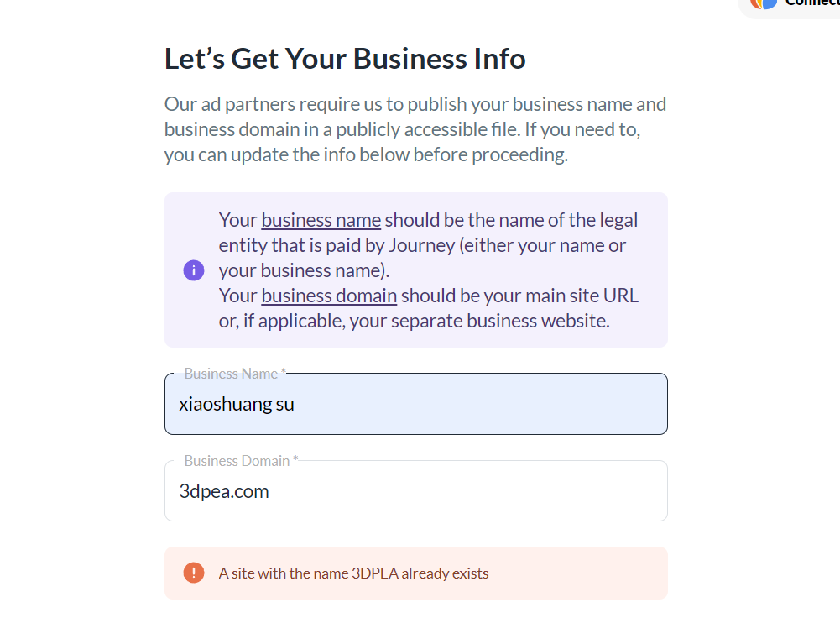840x618 pixels.
Task: Click the Connect button at top right
Action: tap(810, 4)
